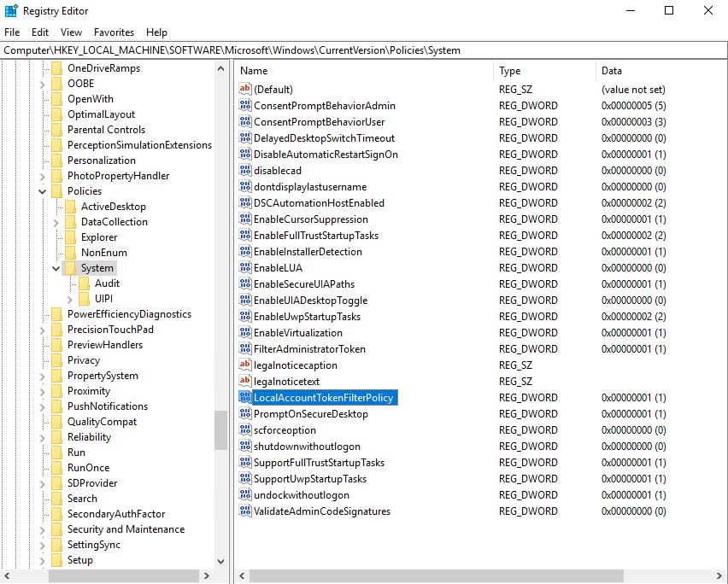
Task: Expand the Security and Maintenance node
Action: pyautogui.click(x=42, y=530)
